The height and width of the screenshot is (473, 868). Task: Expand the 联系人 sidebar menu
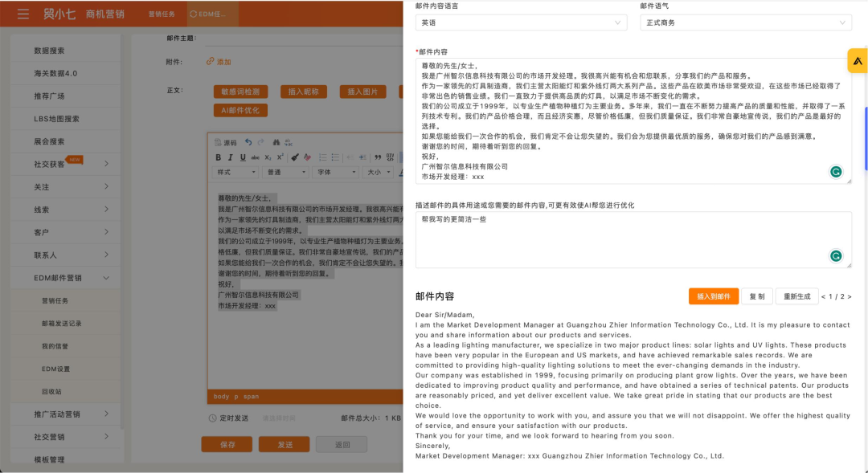pyautogui.click(x=65, y=255)
